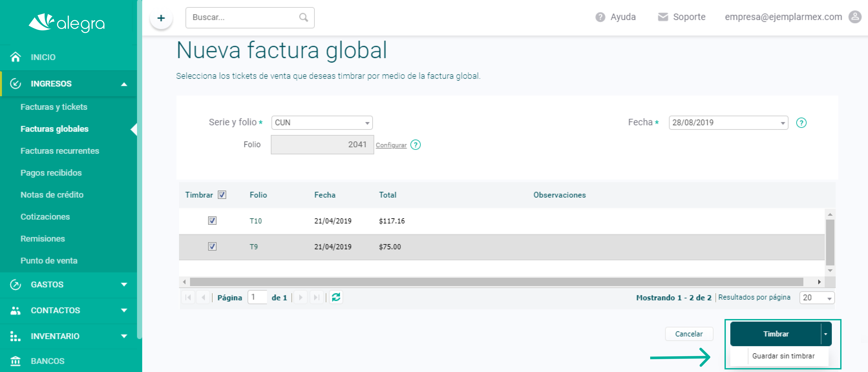Click the Gastos icon in sidebar
This screenshot has height=372, width=868.
(16, 284)
